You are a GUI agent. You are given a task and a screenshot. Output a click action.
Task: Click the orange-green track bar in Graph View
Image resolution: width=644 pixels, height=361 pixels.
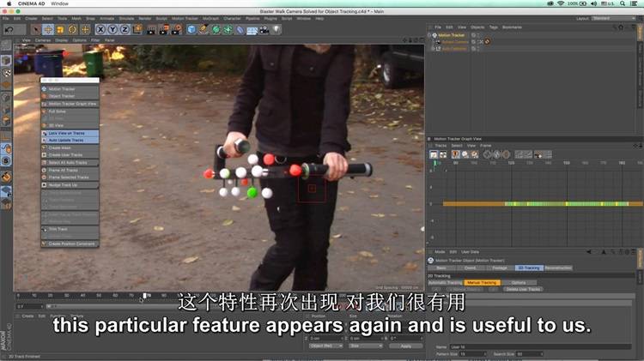pyautogui.click(x=542, y=203)
